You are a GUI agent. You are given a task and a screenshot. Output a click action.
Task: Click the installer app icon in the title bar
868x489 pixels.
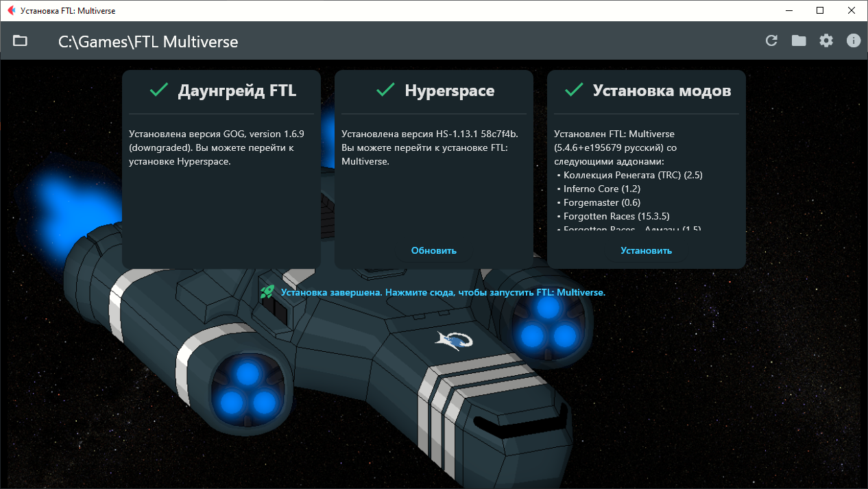[x=10, y=10]
